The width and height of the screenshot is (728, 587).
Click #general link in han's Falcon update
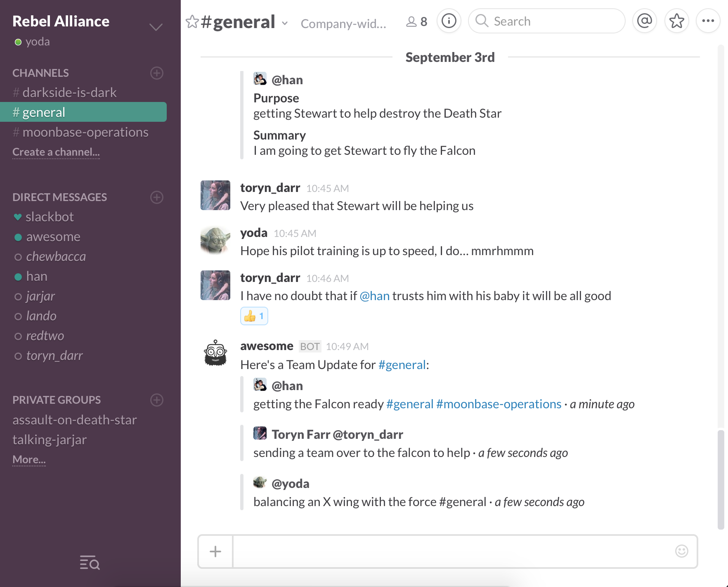(x=410, y=404)
